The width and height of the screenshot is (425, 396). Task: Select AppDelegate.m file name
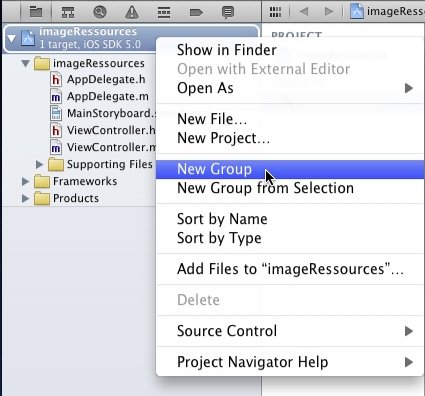pyautogui.click(x=108, y=96)
